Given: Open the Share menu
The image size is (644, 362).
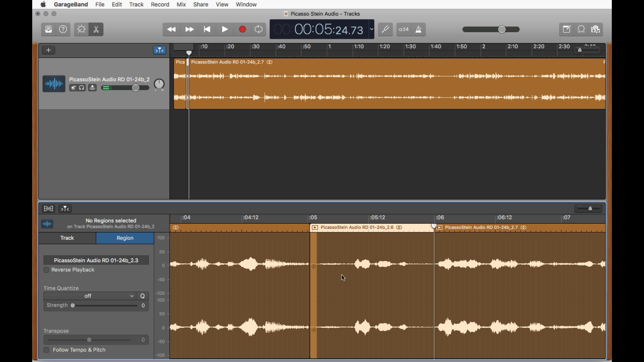Looking at the screenshot, I should [x=201, y=4].
